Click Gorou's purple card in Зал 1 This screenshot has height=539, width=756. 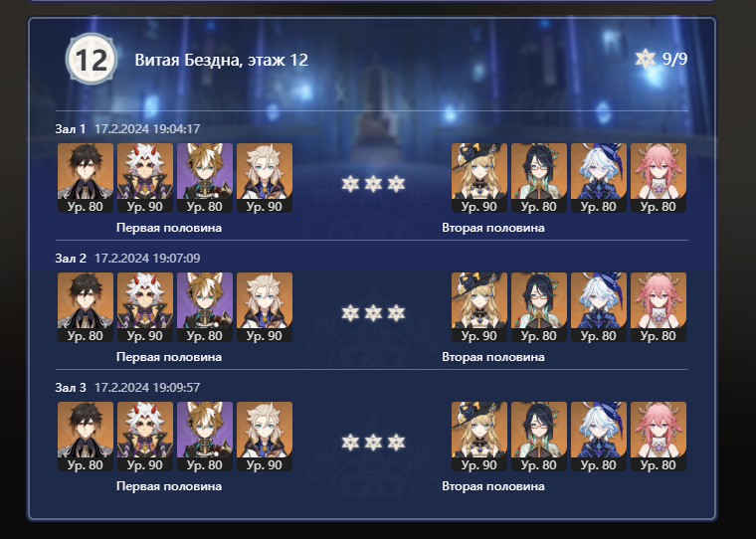205,177
